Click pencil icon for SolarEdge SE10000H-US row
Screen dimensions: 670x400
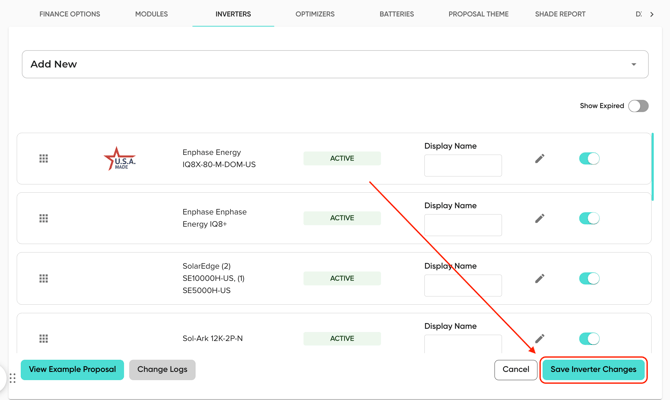point(539,279)
